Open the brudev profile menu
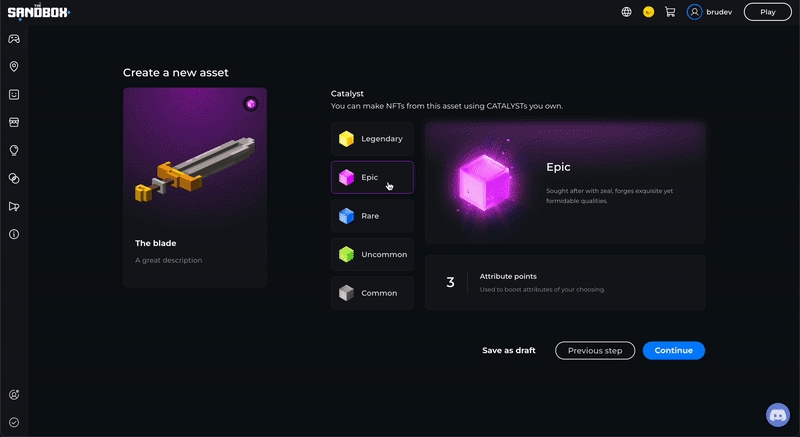The image size is (800, 437). 710,12
